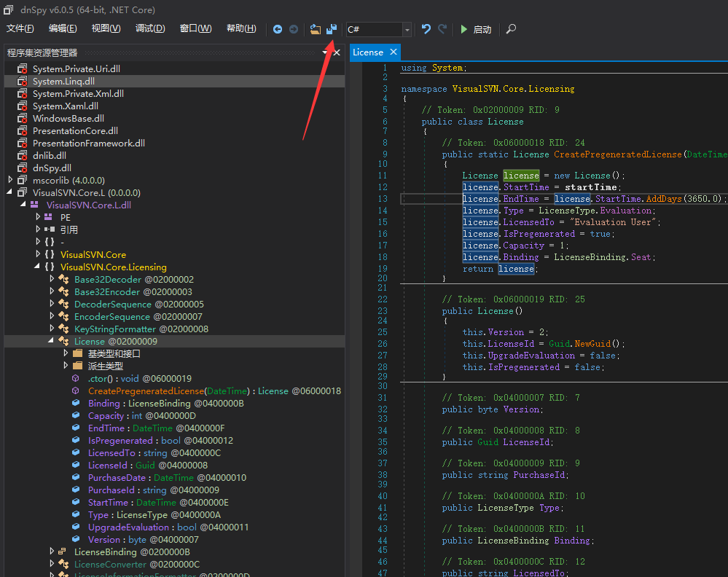The height and width of the screenshot is (577, 728).
Task: Open search with the magnifier icon
Action: (511, 29)
